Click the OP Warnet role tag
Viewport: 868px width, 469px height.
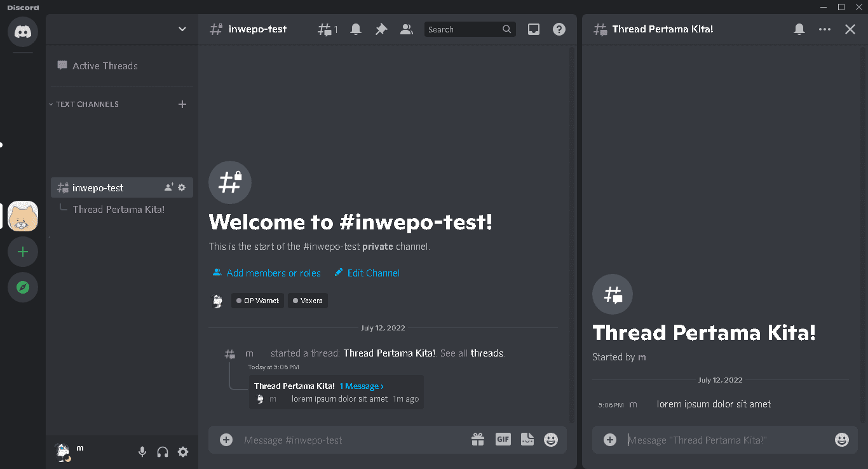[x=257, y=301]
